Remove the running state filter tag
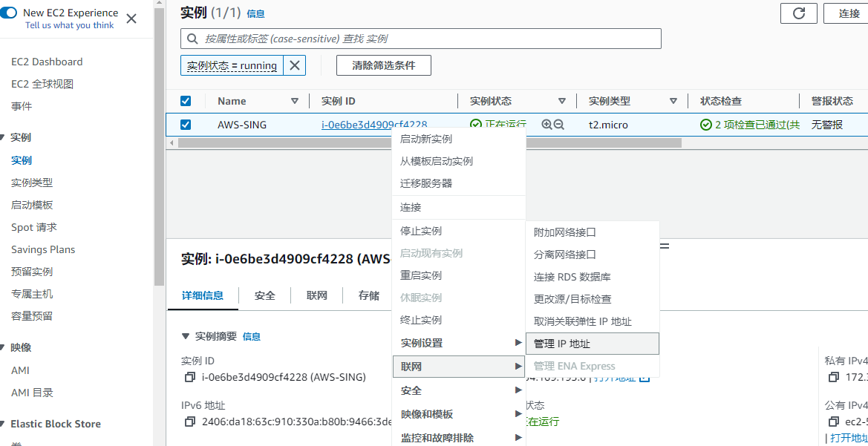This screenshot has height=446, width=868. tap(295, 65)
